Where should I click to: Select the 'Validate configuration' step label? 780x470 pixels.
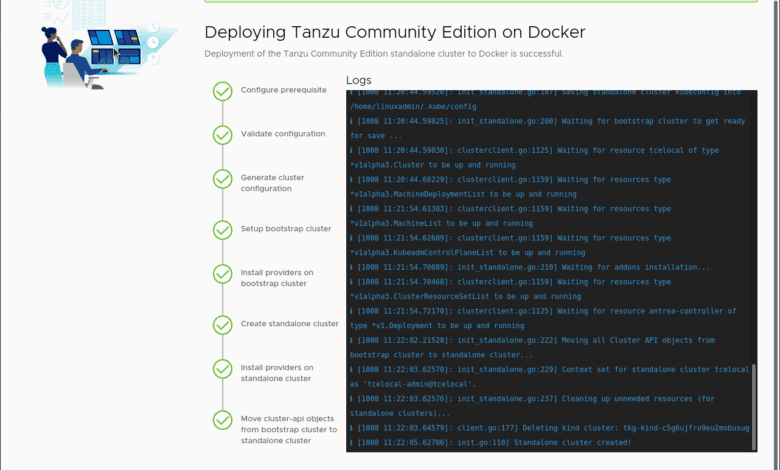283,134
